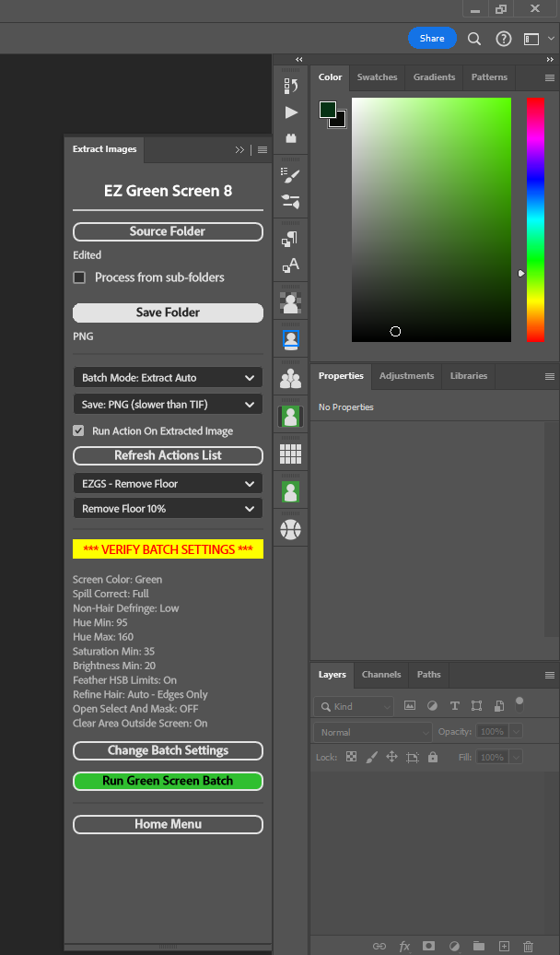This screenshot has height=955, width=560.
Task: Switch to the Channels tab
Action: pyautogui.click(x=381, y=674)
